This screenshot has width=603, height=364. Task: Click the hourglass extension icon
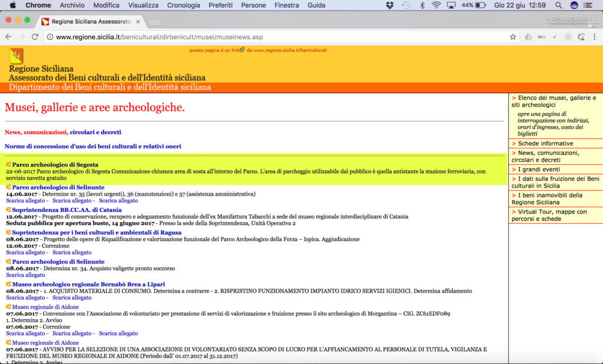pyautogui.click(x=581, y=37)
